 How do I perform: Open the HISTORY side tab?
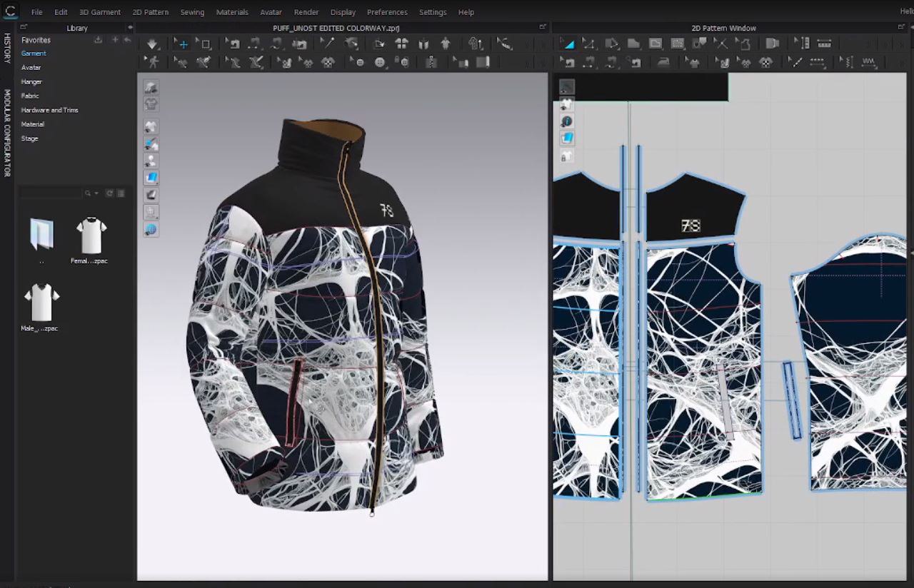[8, 48]
